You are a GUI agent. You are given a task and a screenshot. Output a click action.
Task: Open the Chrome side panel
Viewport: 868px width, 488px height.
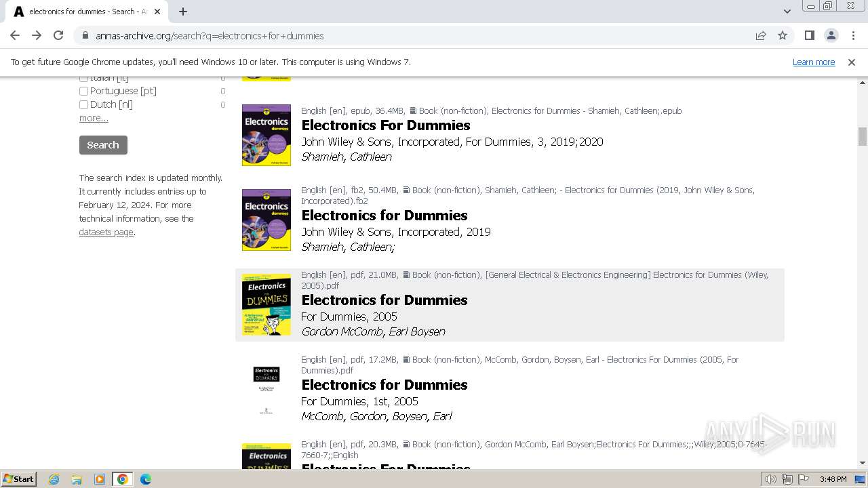[x=810, y=35]
